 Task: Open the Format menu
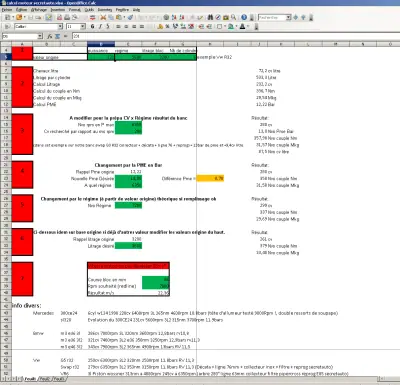click(x=75, y=10)
